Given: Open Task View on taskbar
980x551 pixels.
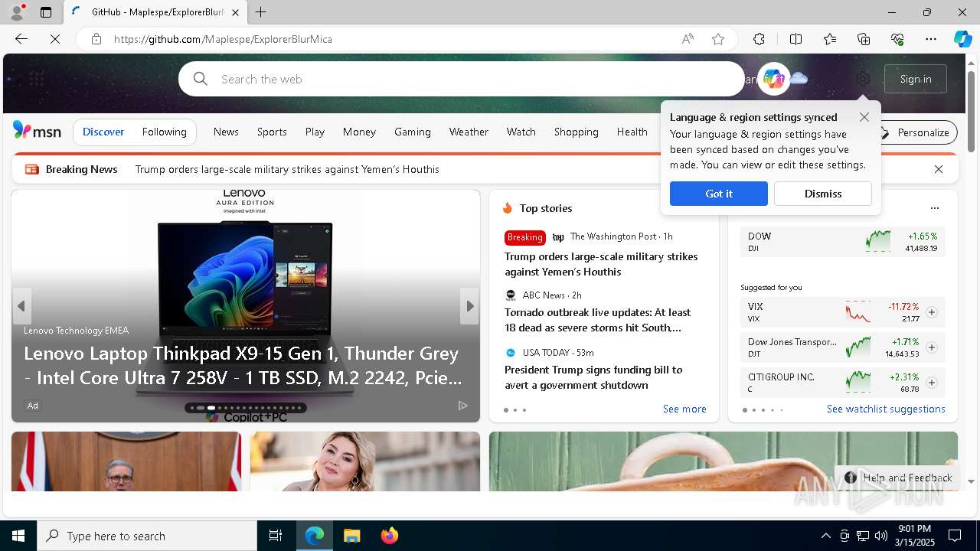Looking at the screenshot, I should pyautogui.click(x=276, y=536).
